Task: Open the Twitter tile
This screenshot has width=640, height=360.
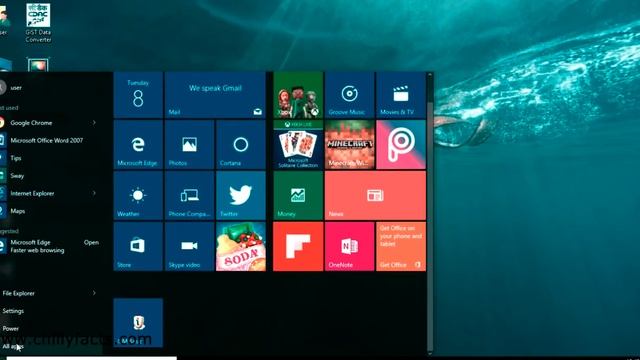Action: (241, 196)
